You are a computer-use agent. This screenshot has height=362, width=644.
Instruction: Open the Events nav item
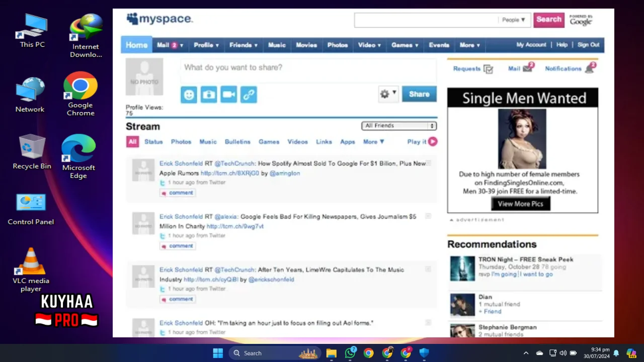pyautogui.click(x=439, y=45)
